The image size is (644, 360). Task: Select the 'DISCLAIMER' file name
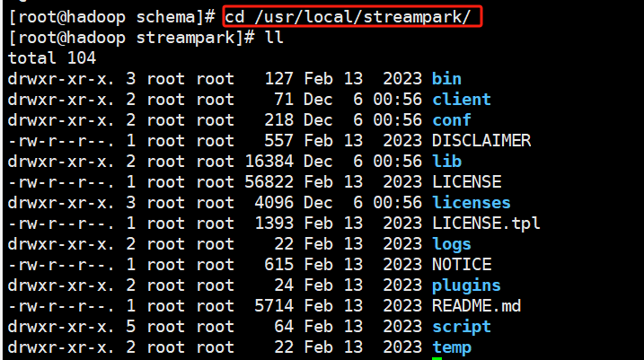pyautogui.click(x=481, y=141)
